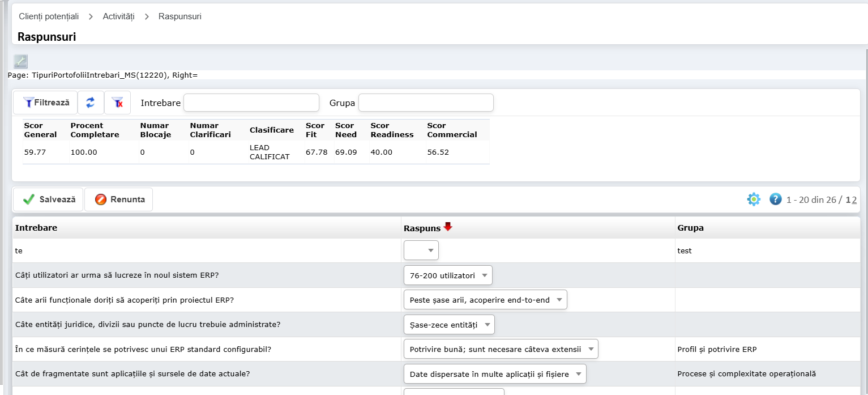868x395 pixels.
Task: Click the refresh arrows icon
Action: point(91,103)
